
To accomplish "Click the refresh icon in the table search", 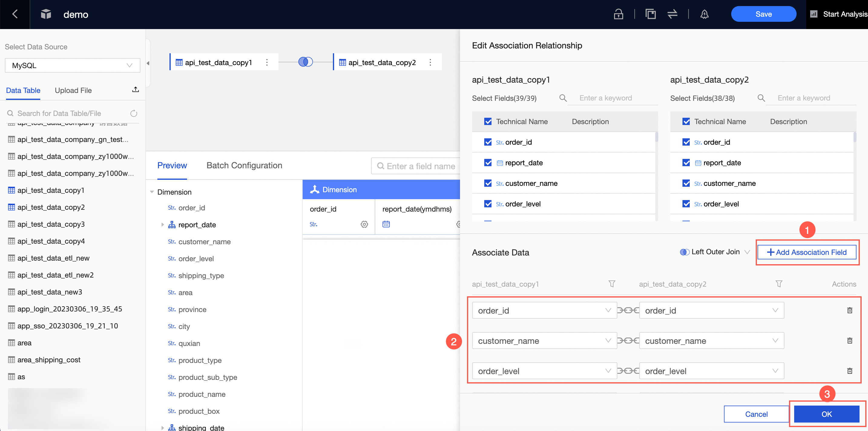I will (x=134, y=113).
